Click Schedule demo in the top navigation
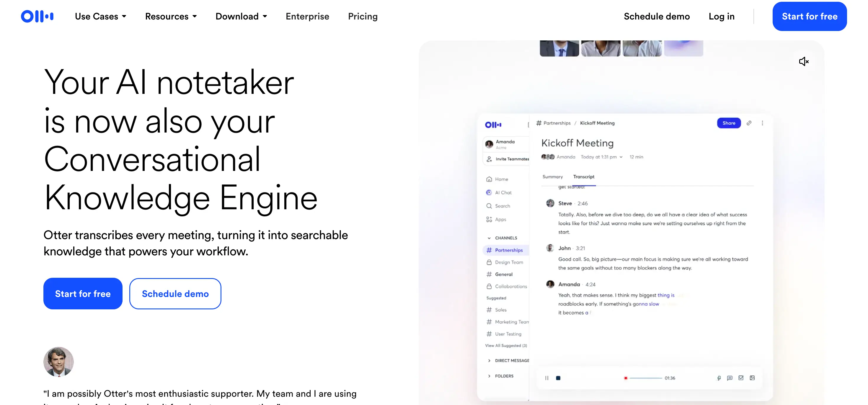The image size is (868, 405). (x=657, y=16)
